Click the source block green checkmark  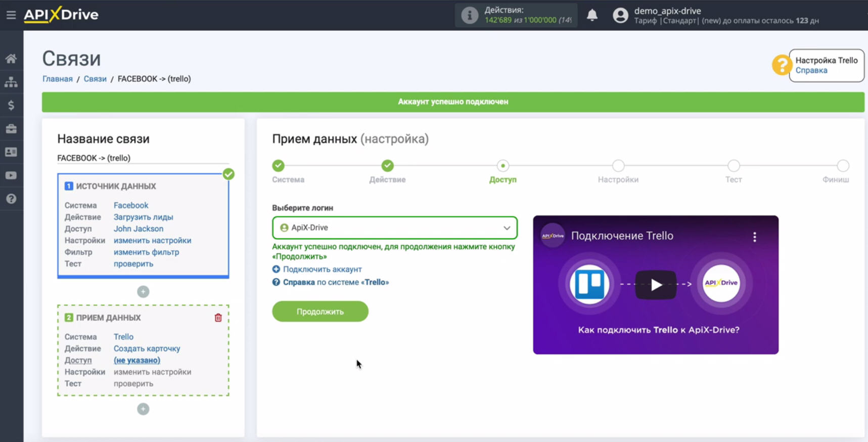tap(229, 174)
